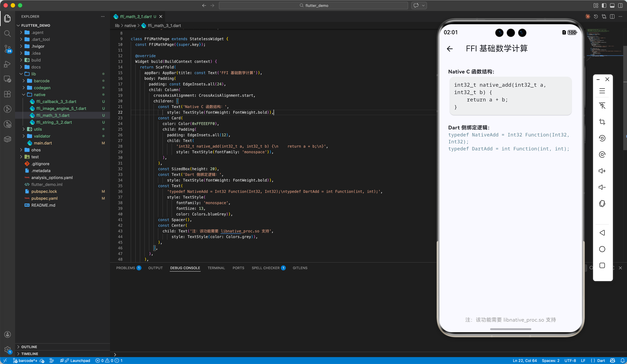Open ffi_string_3_2.dart file
This screenshot has width=627, height=364.
(54, 122)
